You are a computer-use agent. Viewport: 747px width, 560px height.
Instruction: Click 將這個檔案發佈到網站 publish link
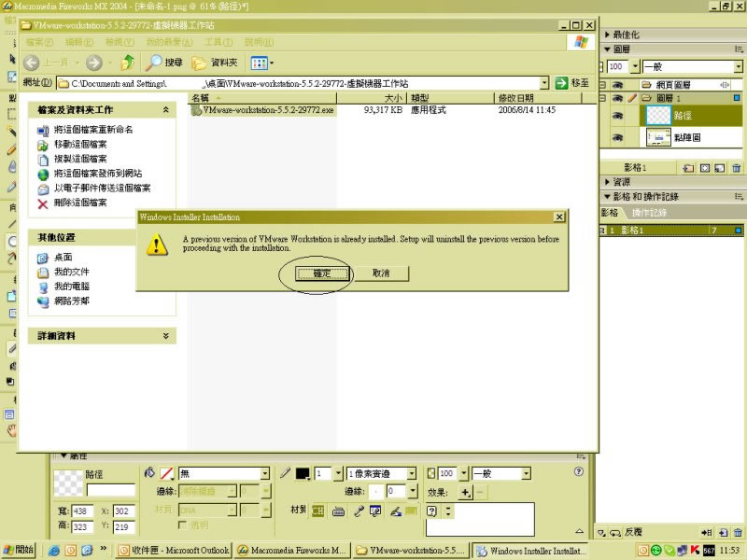coord(98,174)
